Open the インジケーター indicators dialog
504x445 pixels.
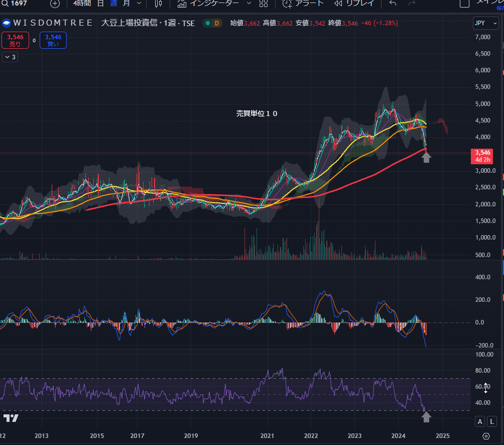click(x=208, y=4)
